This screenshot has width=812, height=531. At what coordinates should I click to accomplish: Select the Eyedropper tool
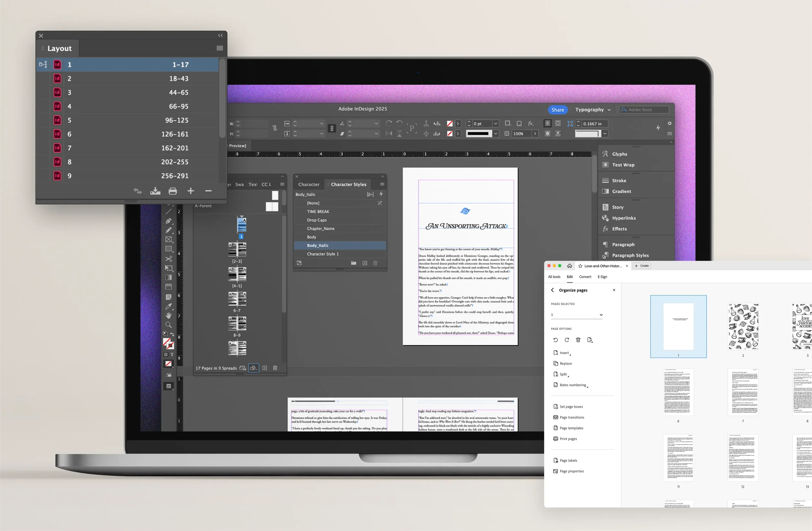click(169, 306)
